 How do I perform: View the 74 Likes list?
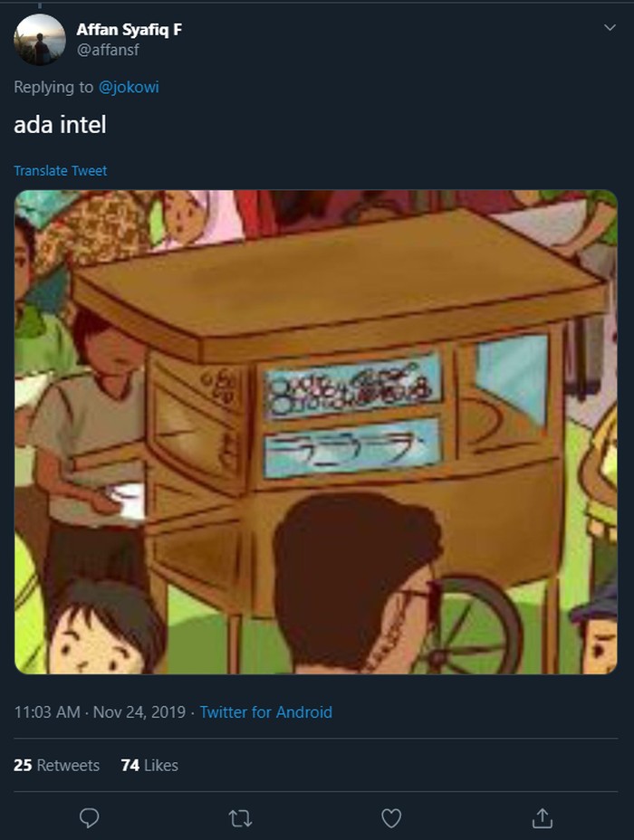[149, 765]
